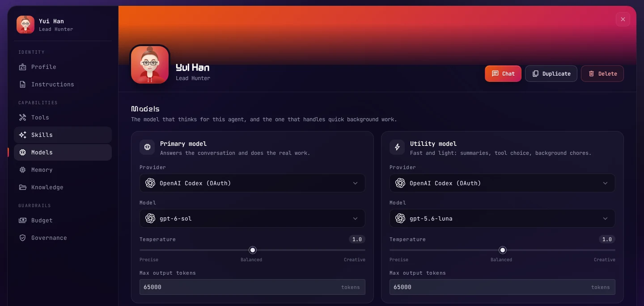This screenshot has width=644, height=306.
Task: Click the Primary model temperature value 1.0
Action: pyautogui.click(x=357, y=239)
